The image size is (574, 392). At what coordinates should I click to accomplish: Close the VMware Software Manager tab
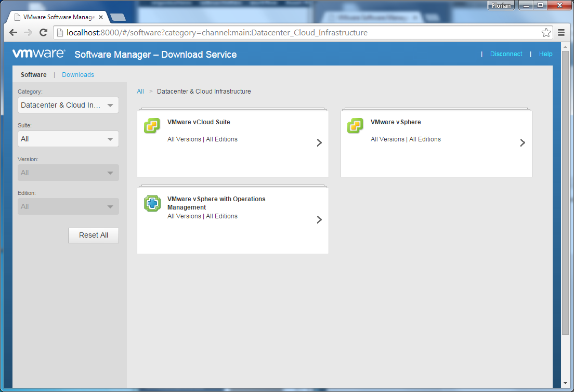coord(101,17)
